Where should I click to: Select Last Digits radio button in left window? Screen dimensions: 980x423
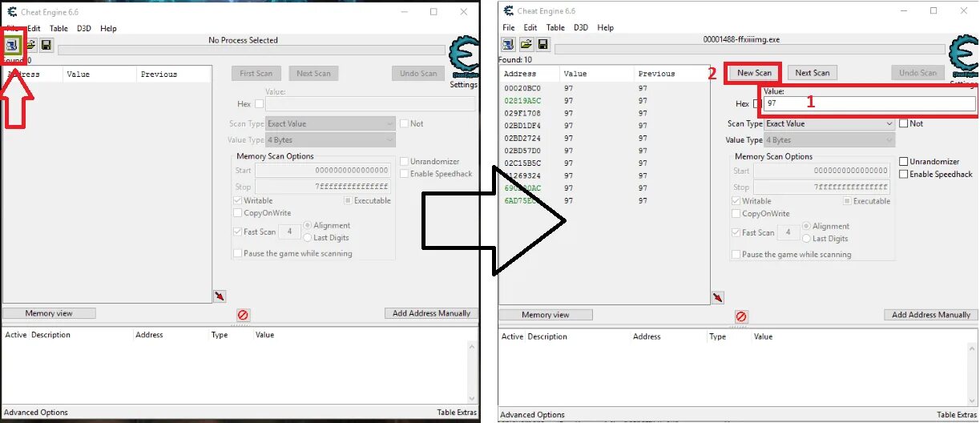click(x=308, y=238)
